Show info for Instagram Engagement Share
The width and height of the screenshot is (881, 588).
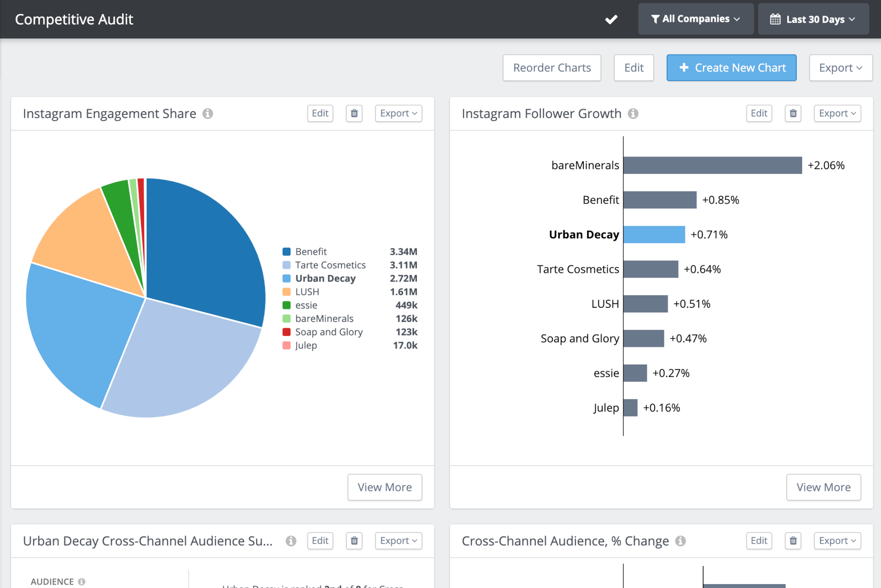[208, 113]
